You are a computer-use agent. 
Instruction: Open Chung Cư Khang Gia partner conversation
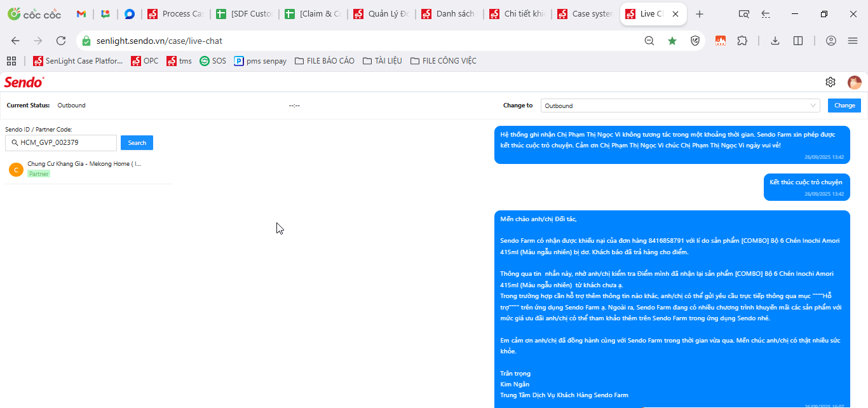coord(89,169)
